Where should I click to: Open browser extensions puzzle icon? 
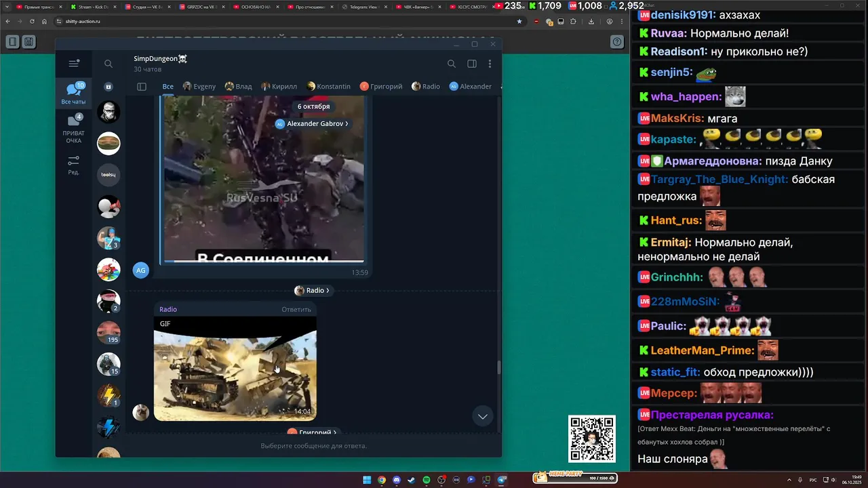(x=573, y=21)
